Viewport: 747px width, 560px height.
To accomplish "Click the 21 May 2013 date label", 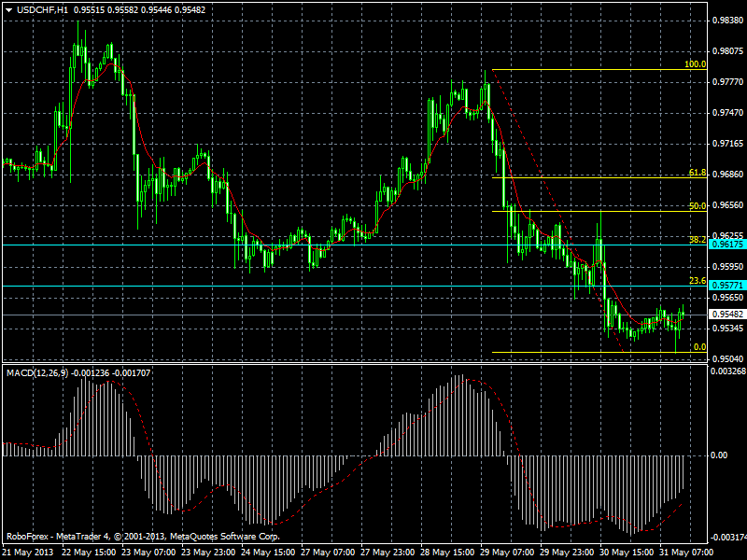I will point(27,553).
